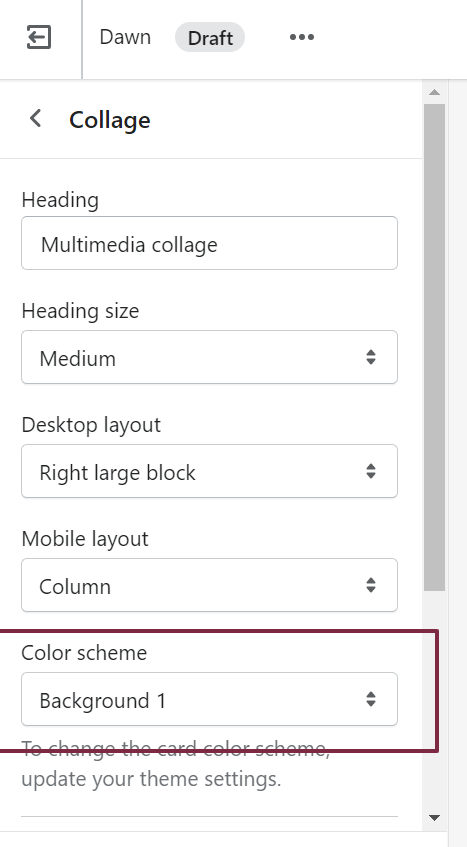467x847 pixels.
Task: Click the Draft status badge
Action: pos(210,38)
